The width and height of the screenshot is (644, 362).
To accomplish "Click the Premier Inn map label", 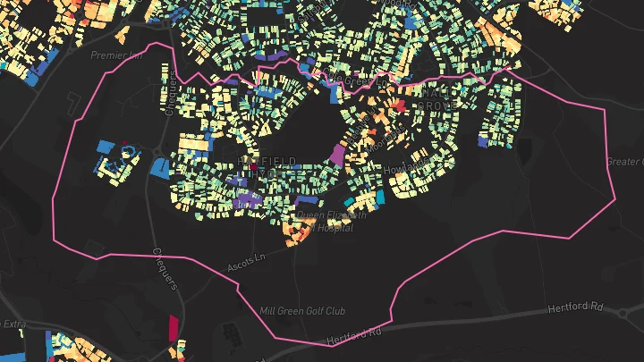I will point(116,55).
